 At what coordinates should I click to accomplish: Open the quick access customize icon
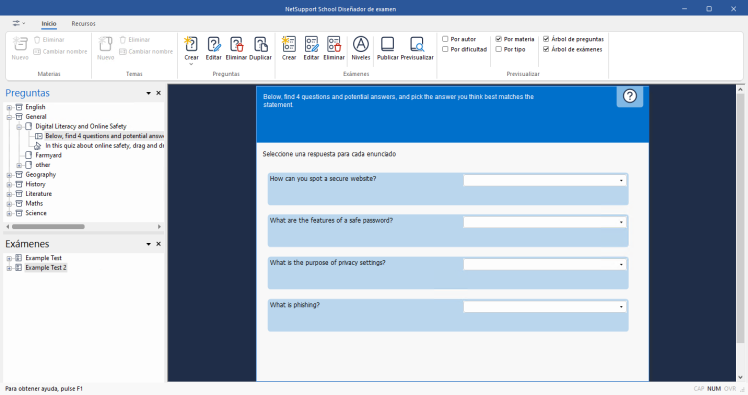[19, 23]
